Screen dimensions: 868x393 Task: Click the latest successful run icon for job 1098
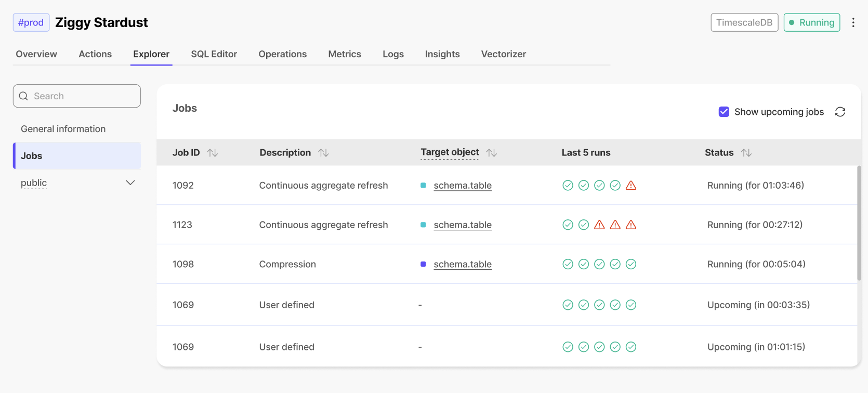tap(631, 264)
